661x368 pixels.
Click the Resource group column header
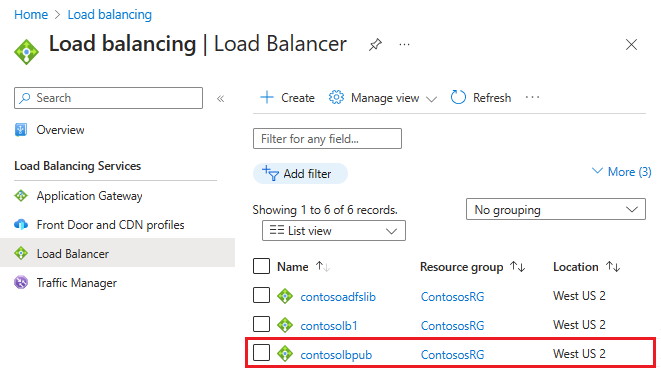point(462,267)
